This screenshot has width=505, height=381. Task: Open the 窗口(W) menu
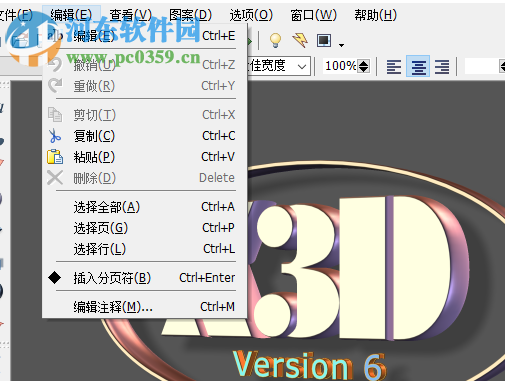pos(313,15)
